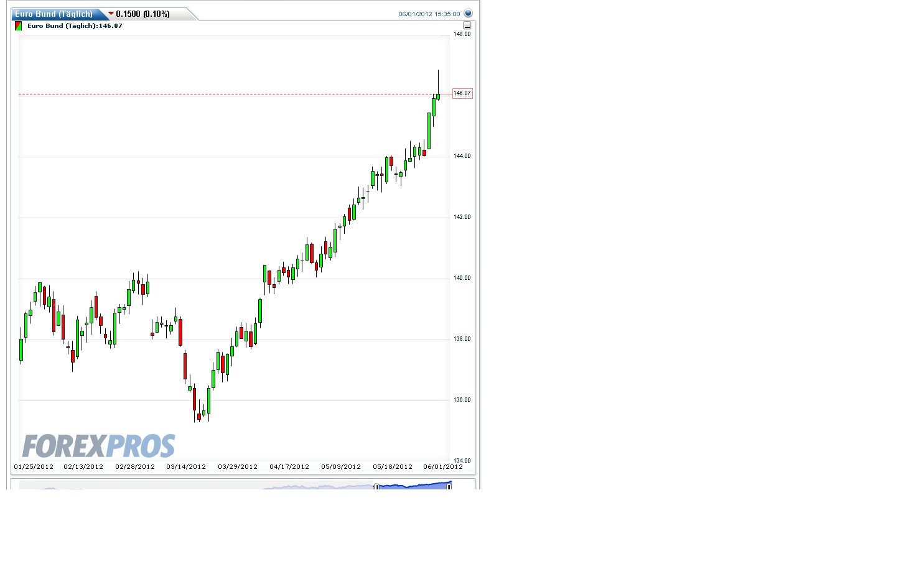Click the 144.00 gridline price label

point(461,156)
